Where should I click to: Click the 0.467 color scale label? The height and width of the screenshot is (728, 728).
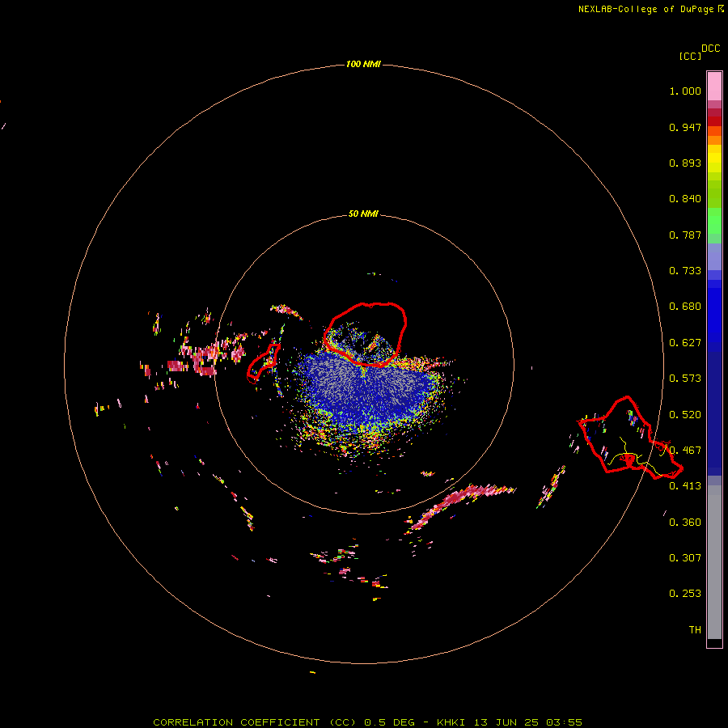685,451
